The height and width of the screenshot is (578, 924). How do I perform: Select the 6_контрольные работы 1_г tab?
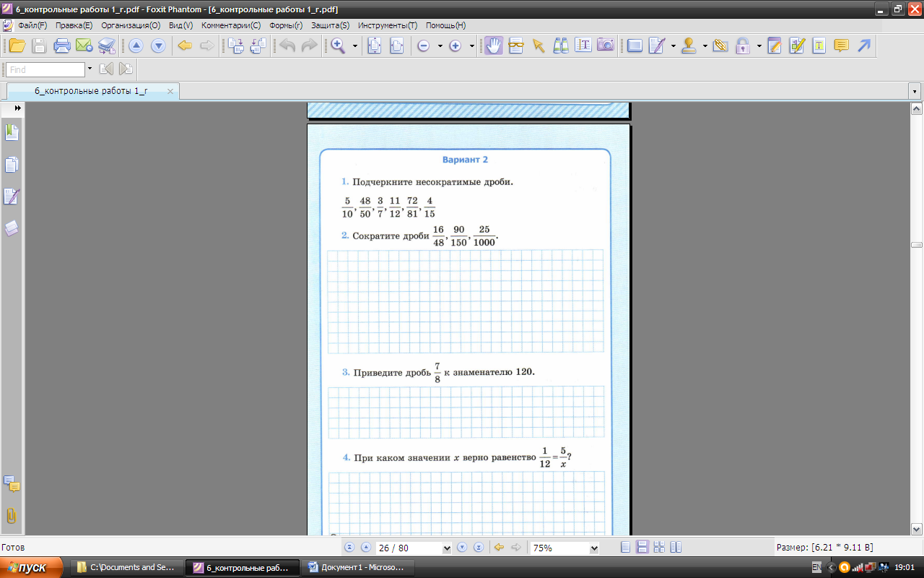[91, 91]
